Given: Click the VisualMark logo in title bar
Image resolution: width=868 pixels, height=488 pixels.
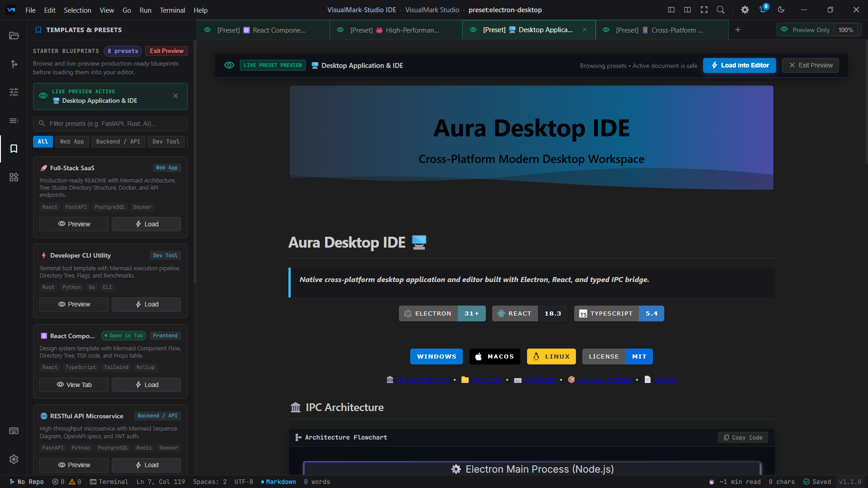Looking at the screenshot, I should tap(11, 10).
